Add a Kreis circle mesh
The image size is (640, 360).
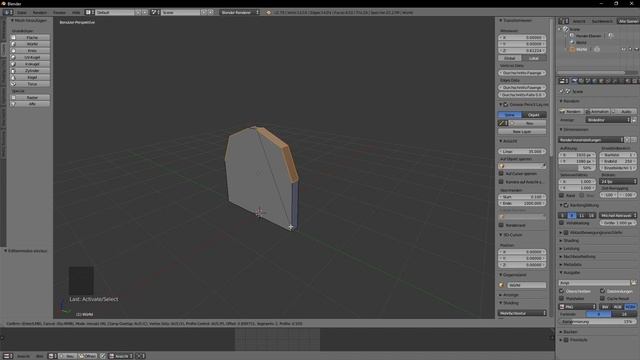pyautogui.click(x=30, y=51)
